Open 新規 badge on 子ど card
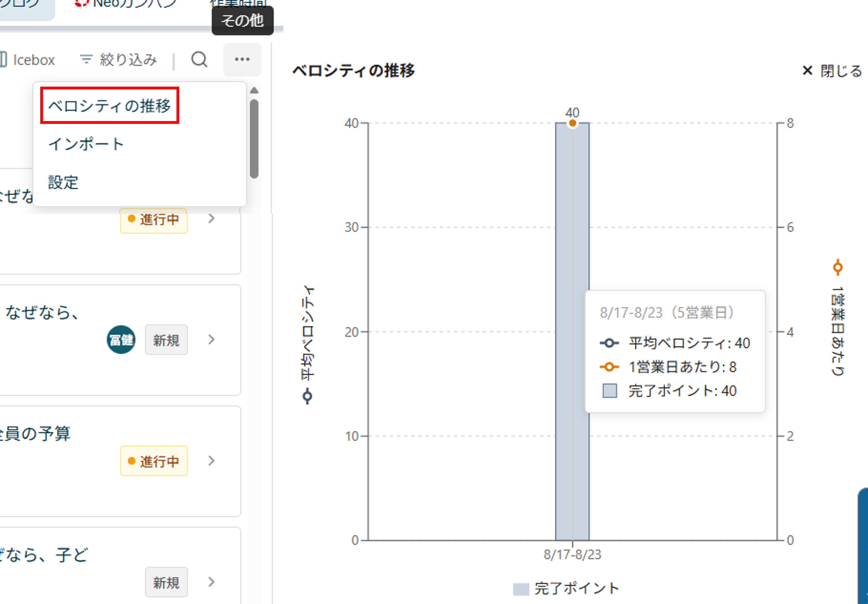The image size is (868, 604). coord(166,582)
